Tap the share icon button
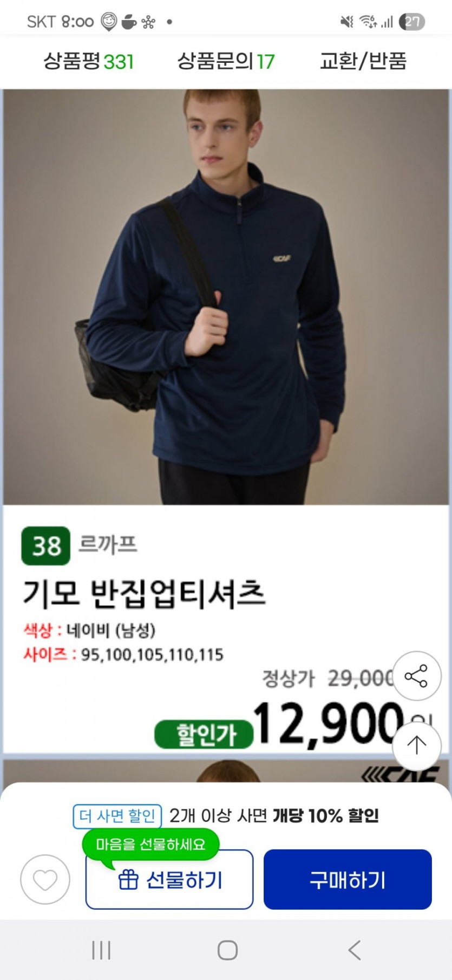 [x=416, y=676]
